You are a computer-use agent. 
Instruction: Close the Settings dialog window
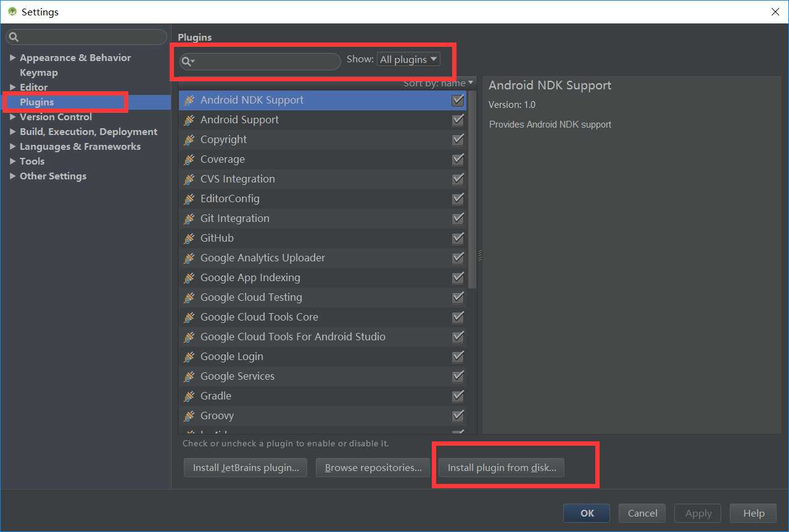(775, 12)
